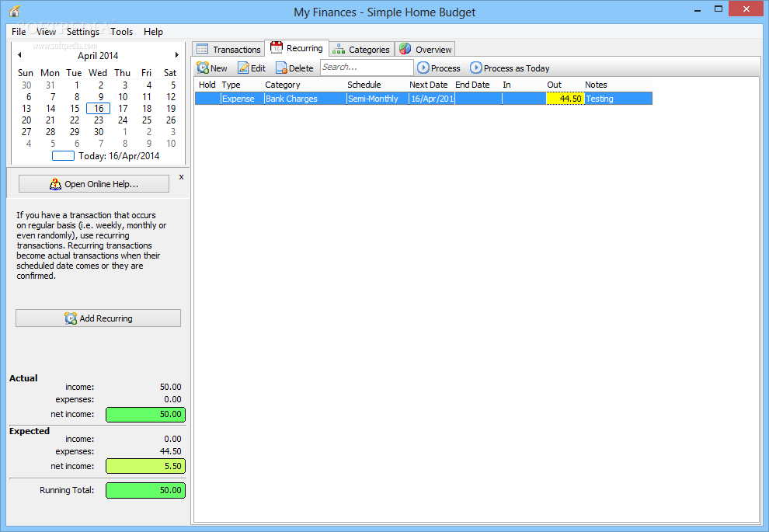Sort by Type column header
769x532 pixels.
[x=231, y=85]
